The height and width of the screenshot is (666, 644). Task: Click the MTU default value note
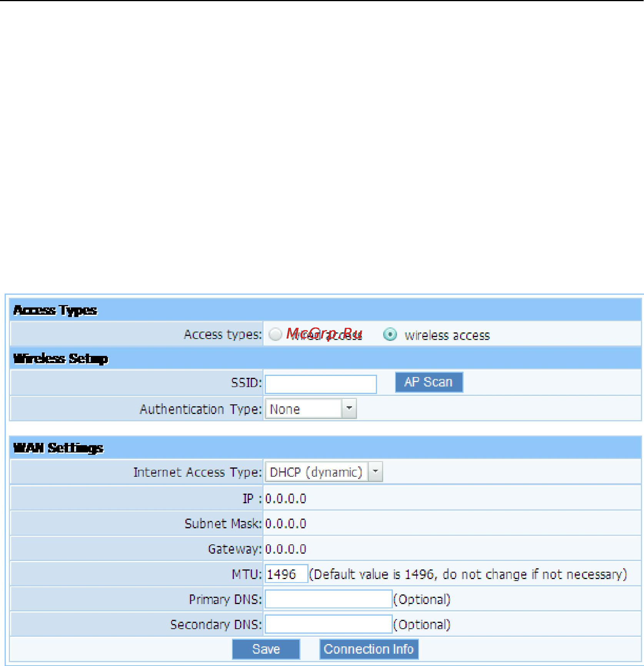(468, 574)
